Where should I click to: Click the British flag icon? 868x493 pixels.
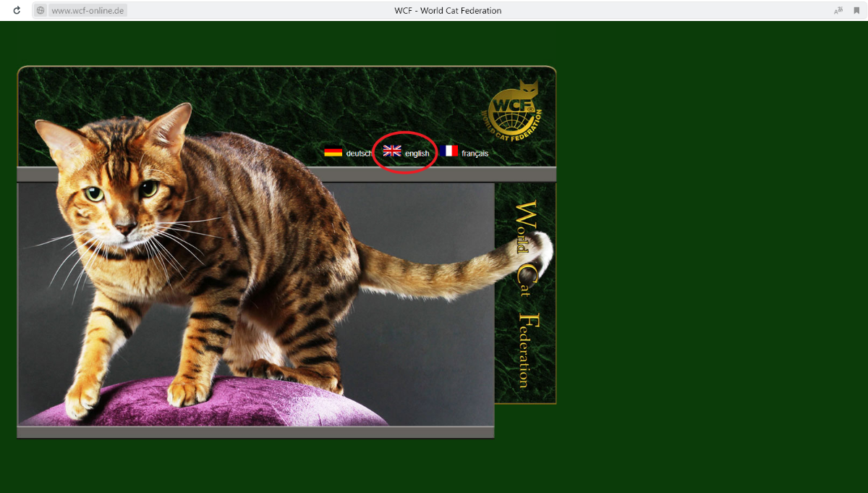tap(392, 151)
